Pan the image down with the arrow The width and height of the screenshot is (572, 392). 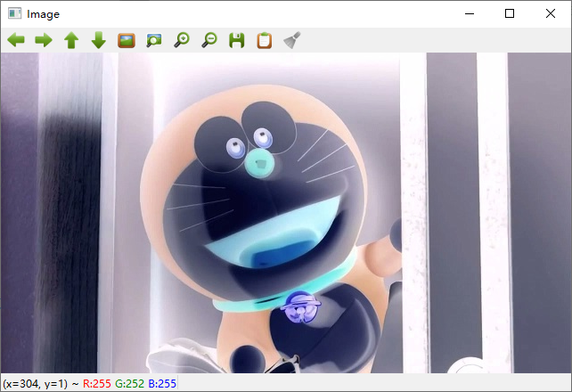coord(99,40)
